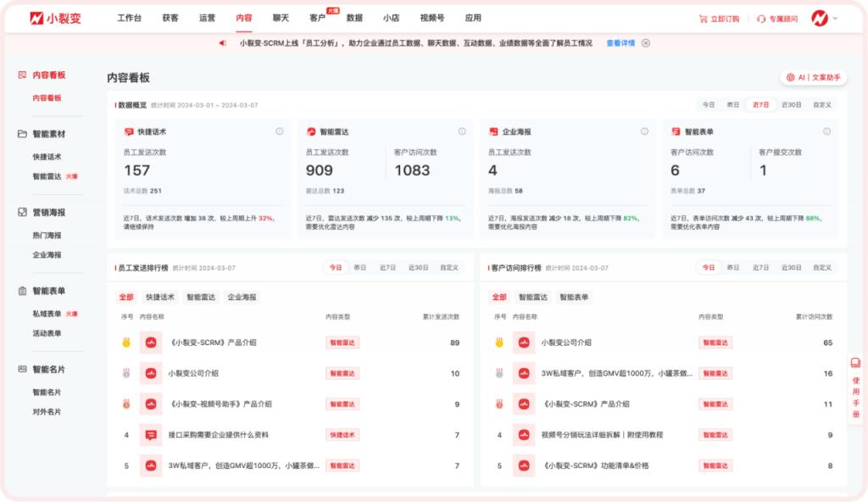Click the 智能表单 sidebar clipboard icon
The height and width of the screenshot is (502, 868).
coord(22,291)
